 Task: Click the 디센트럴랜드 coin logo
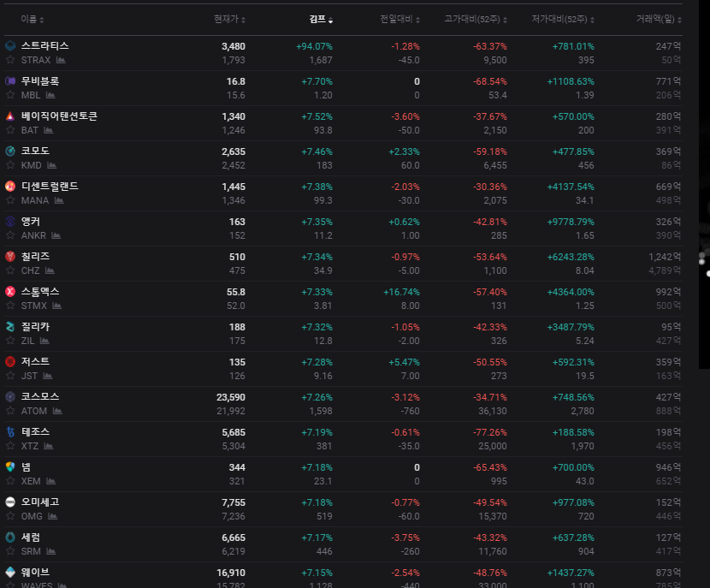click(10, 187)
